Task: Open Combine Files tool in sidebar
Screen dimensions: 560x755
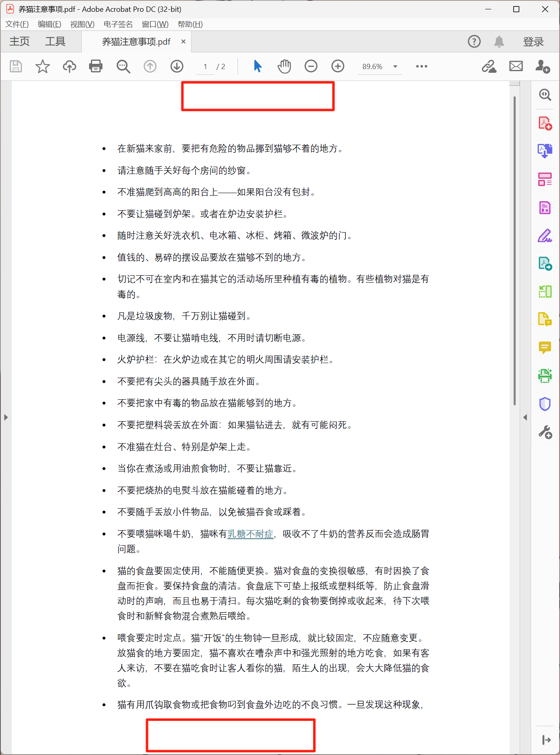Action: [x=545, y=151]
